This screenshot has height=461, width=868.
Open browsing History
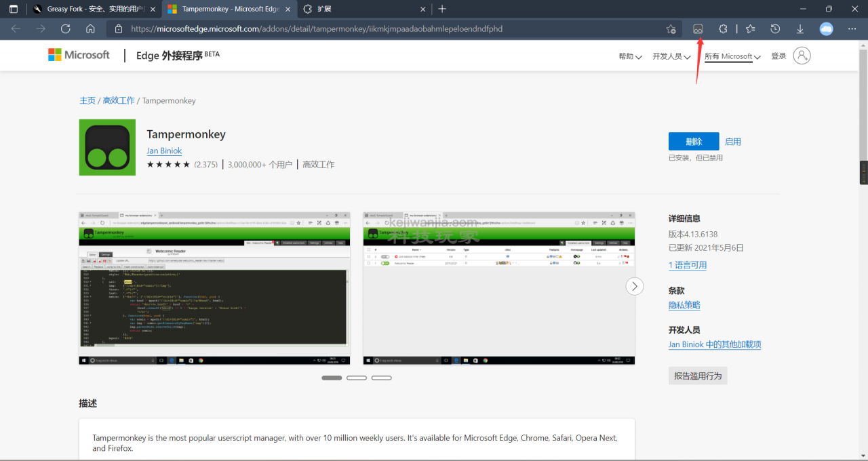point(776,29)
